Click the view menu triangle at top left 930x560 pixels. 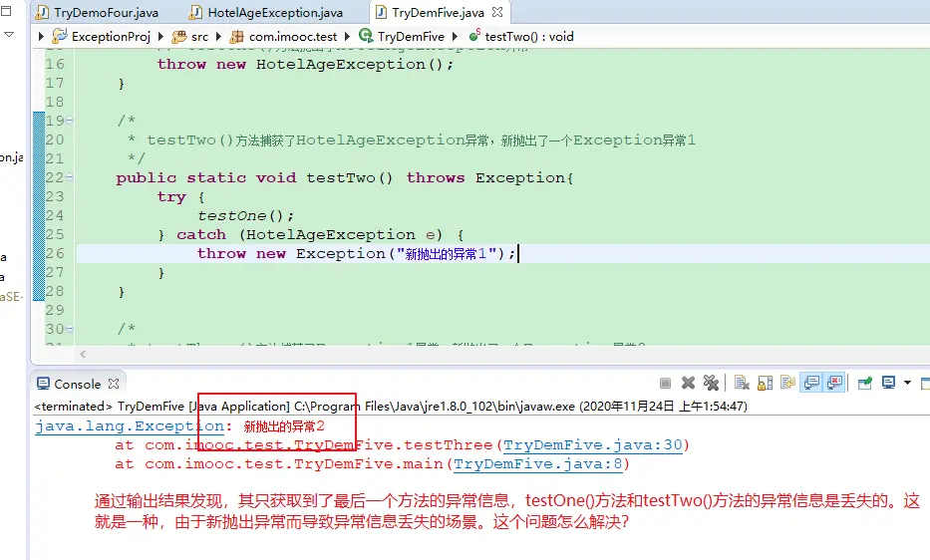click(8, 35)
